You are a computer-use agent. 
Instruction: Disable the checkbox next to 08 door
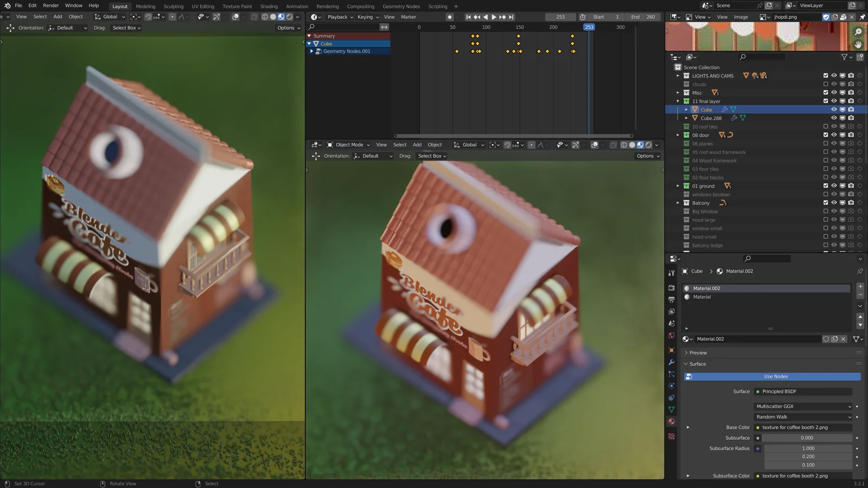click(826, 135)
